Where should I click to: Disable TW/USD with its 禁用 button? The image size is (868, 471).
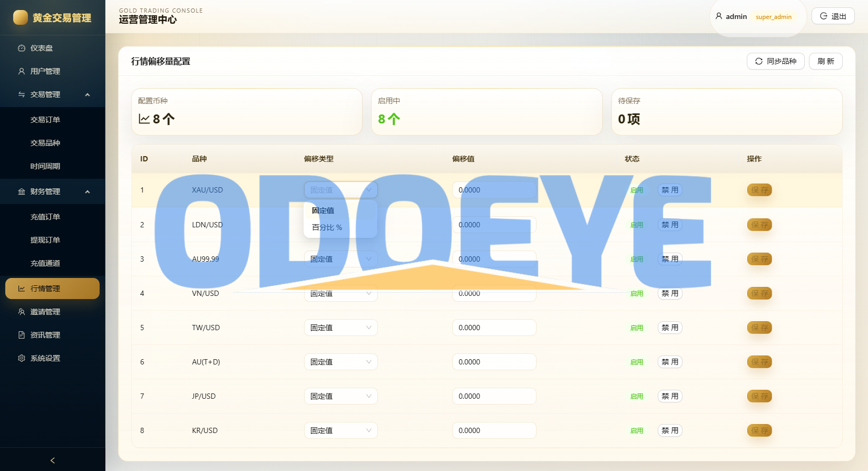click(670, 328)
